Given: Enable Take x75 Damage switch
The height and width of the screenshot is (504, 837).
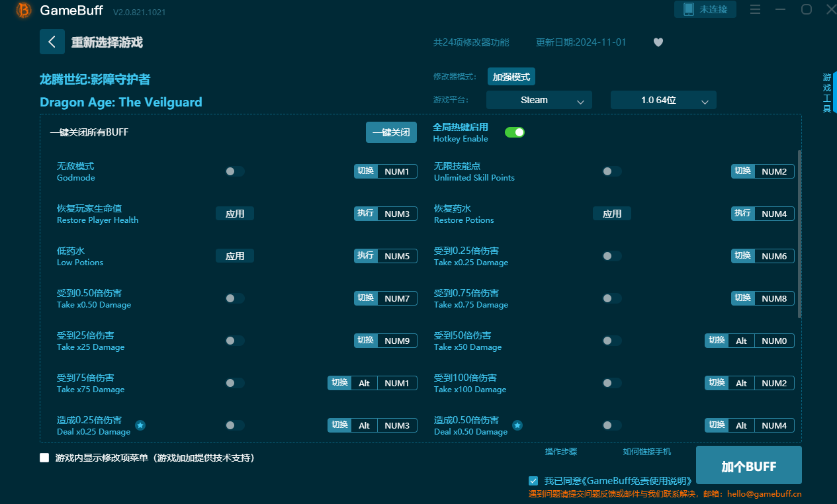Looking at the screenshot, I should pos(235,383).
